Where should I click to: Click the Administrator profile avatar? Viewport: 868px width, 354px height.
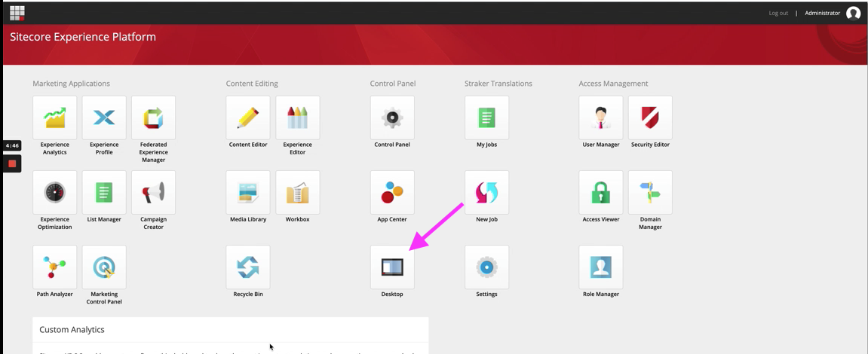pyautogui.click(x=853, y=14)
